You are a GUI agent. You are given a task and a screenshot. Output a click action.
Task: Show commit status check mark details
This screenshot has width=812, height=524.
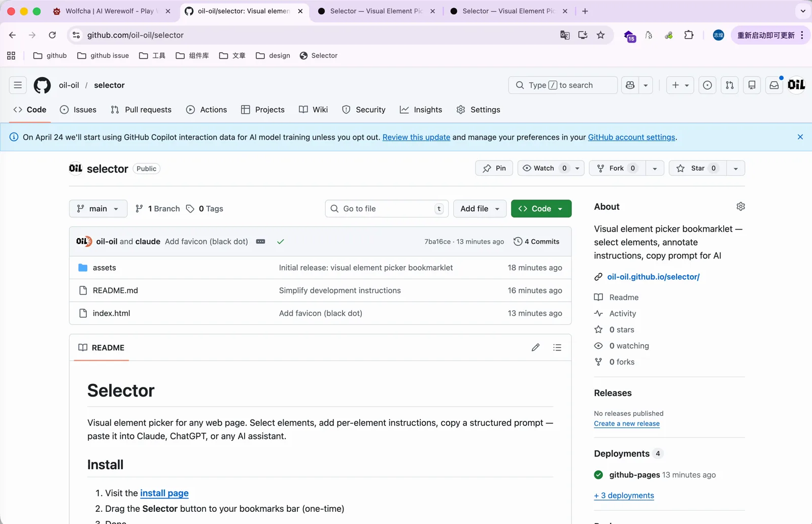tap(281, 242)
